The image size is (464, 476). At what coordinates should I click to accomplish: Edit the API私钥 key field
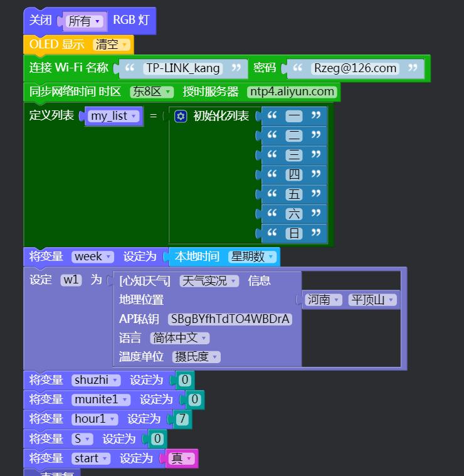230,319
